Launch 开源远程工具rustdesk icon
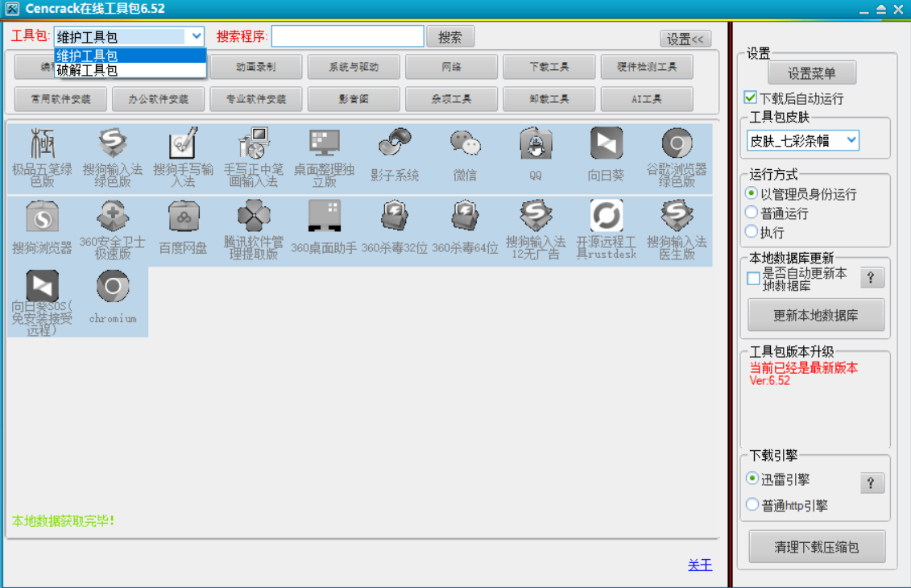This screenshot has height=588, width=911. click(x=606, y=216)
